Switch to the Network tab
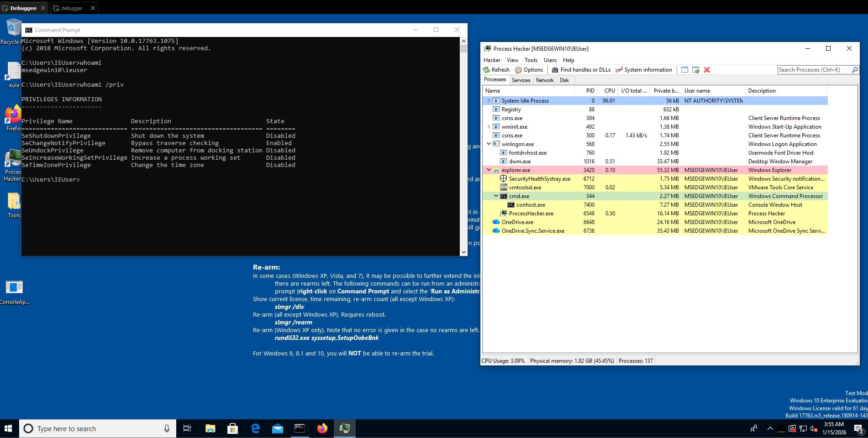This screenshot has width=868, height=438. pyautogui.click(x=545, y=80)
